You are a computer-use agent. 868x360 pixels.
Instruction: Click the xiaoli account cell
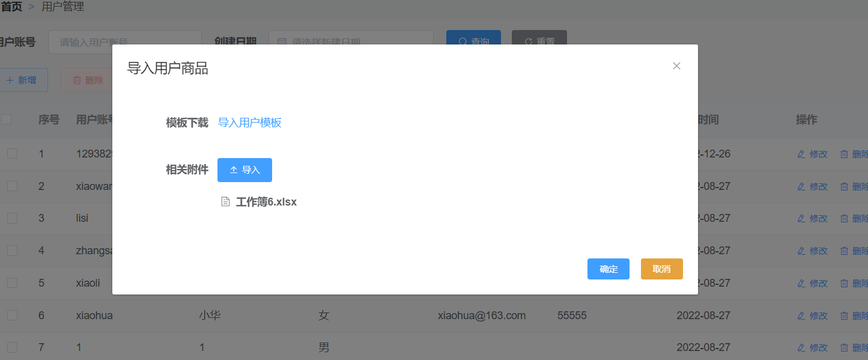click(x=88, y=283)
